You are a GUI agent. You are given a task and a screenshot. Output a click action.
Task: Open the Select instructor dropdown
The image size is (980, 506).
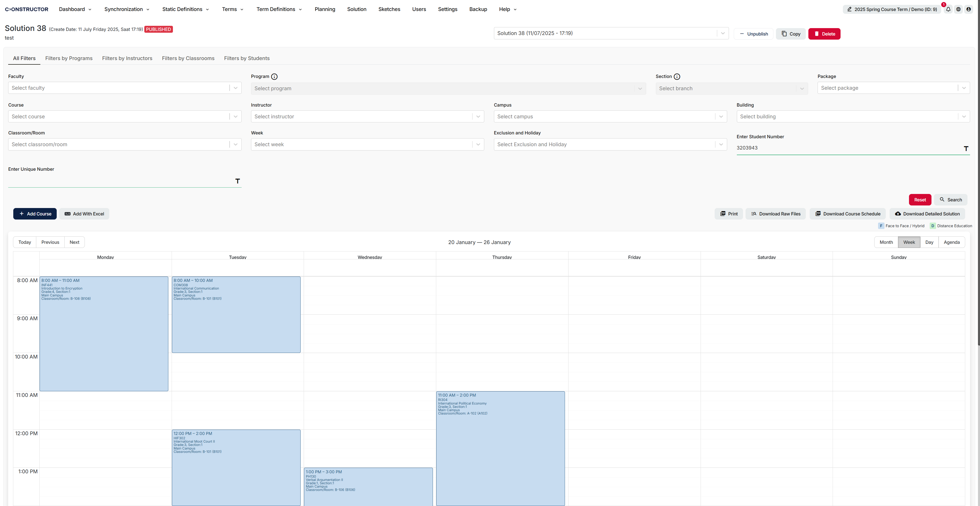coord(367,117)
